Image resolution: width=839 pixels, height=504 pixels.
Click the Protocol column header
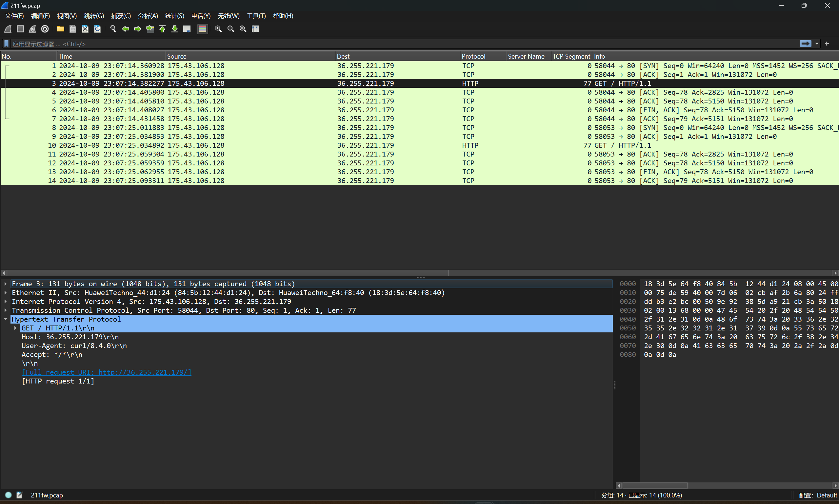pyautogui.click(x=473, y=56)
